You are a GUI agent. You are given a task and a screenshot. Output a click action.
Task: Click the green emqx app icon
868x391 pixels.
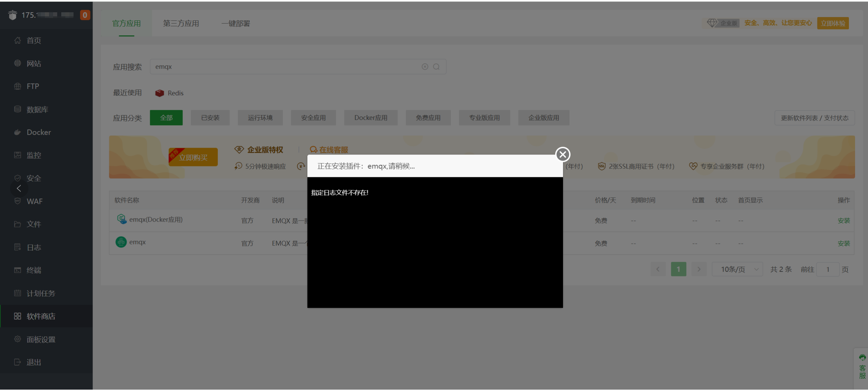(x=121, y=242)
